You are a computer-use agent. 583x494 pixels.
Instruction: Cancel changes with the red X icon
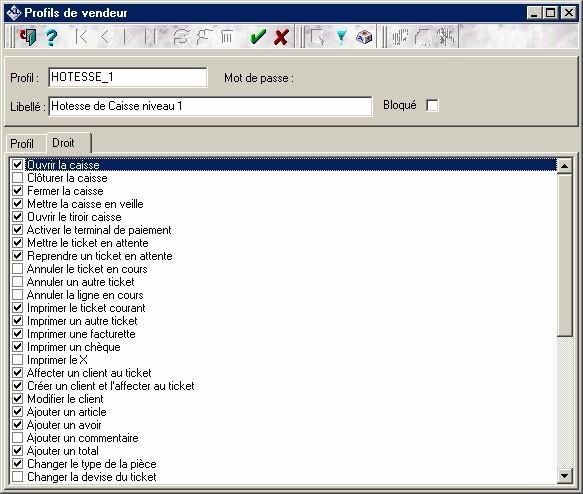281,37
